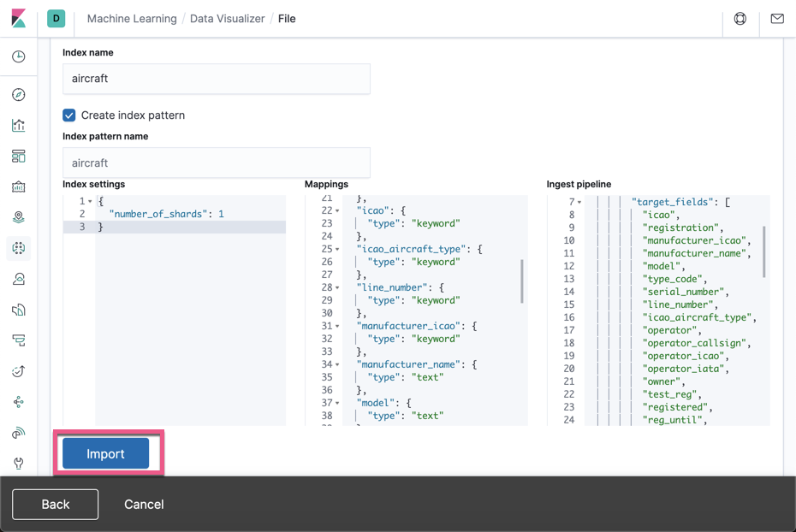
Task: Open Dashboard icon in sidebar
Action: pos(18,157)
